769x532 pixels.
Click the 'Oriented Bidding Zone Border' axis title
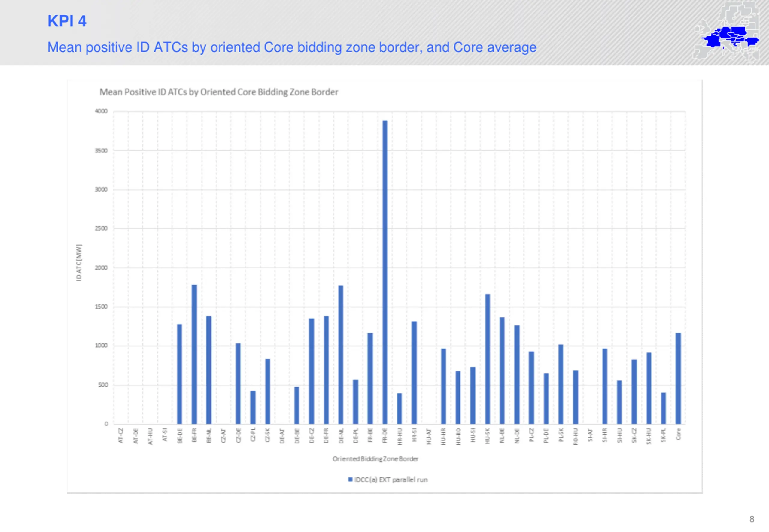pyautogui.click(x=375, y=459)
